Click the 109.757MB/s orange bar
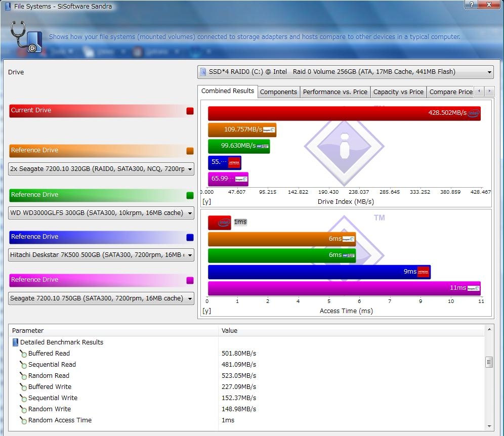 point(242,130)
